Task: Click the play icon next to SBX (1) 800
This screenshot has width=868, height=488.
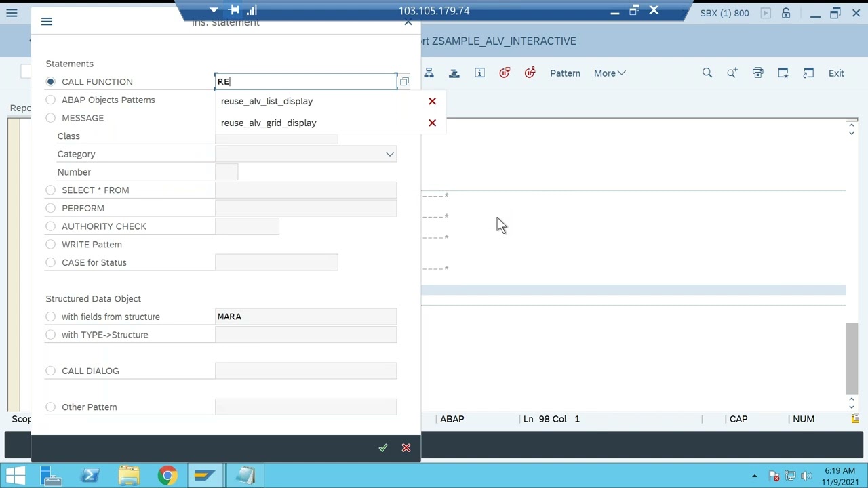Action: (x=766, y=13)
